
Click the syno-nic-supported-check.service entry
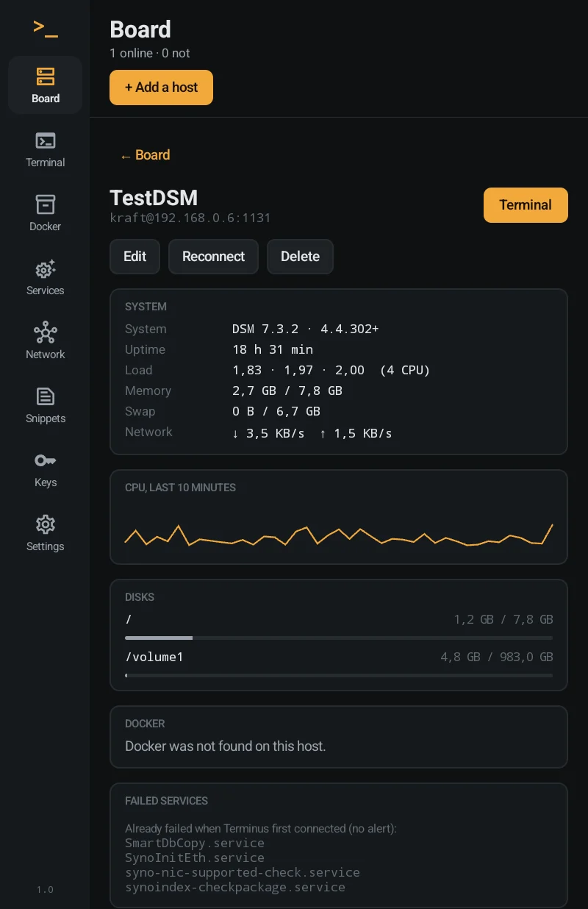tap(243, 872)
